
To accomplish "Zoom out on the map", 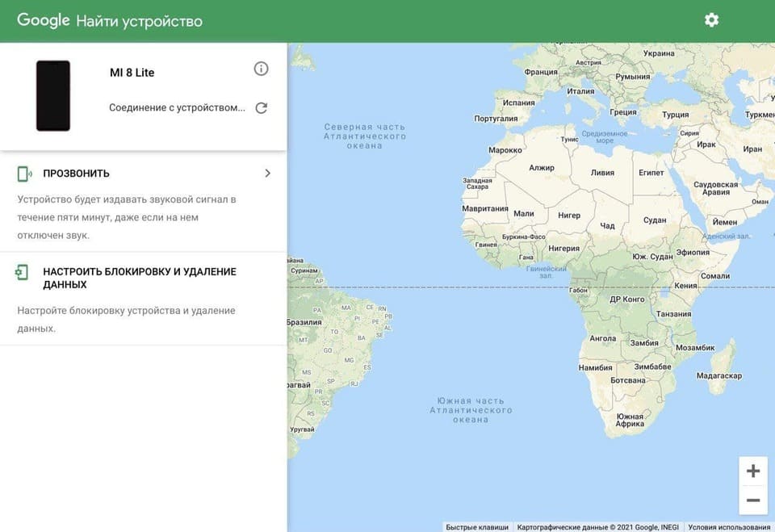I will point(752,501).
